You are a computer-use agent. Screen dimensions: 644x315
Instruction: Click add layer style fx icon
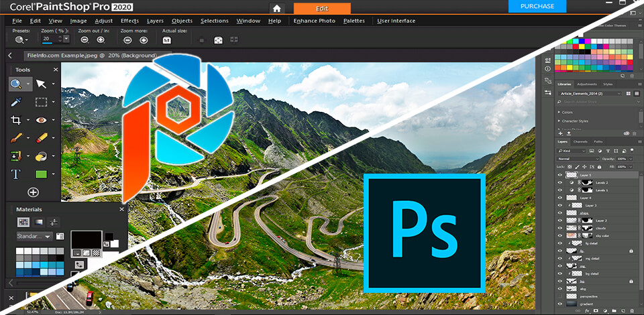coord(587,310)
